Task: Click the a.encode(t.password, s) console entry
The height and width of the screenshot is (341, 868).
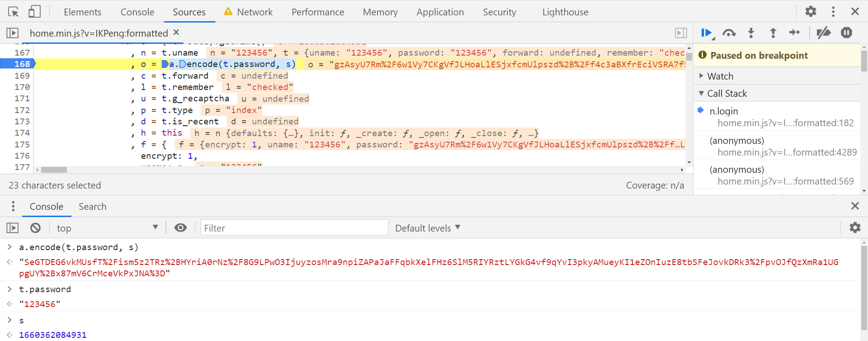Action: 79,247
